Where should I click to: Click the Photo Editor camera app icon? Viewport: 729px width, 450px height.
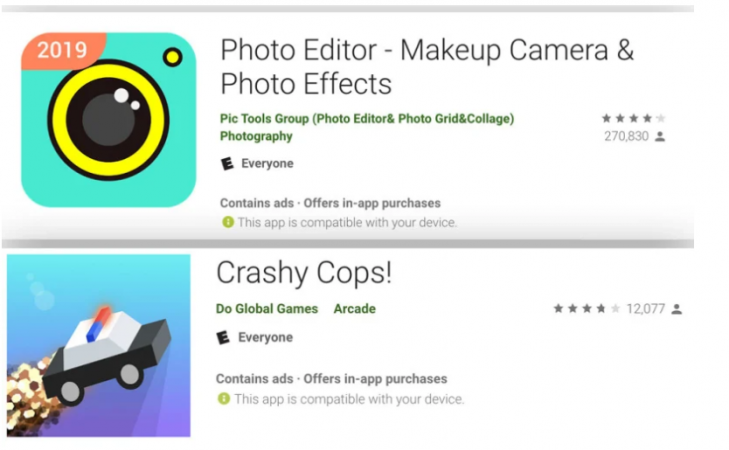click(108, 119)
